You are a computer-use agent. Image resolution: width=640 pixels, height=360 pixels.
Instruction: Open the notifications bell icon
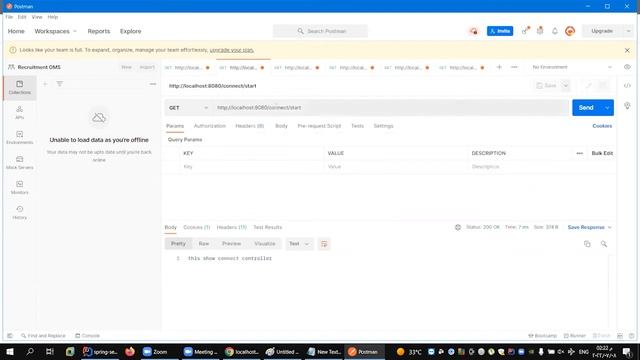555,31
